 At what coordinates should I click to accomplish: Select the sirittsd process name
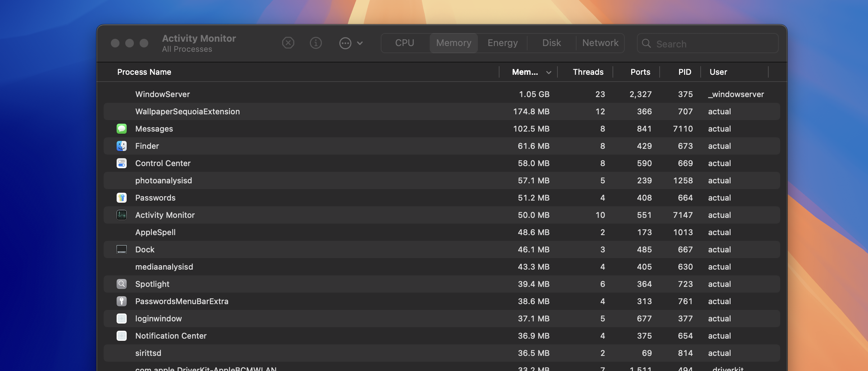[x=148, y=353]
